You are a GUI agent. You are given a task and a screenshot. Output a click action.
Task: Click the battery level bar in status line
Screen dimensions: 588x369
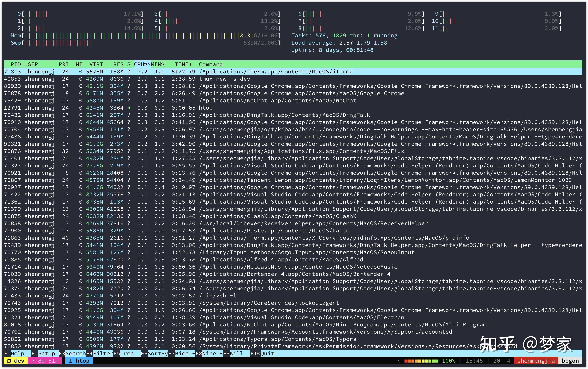[x=421, y=361]
